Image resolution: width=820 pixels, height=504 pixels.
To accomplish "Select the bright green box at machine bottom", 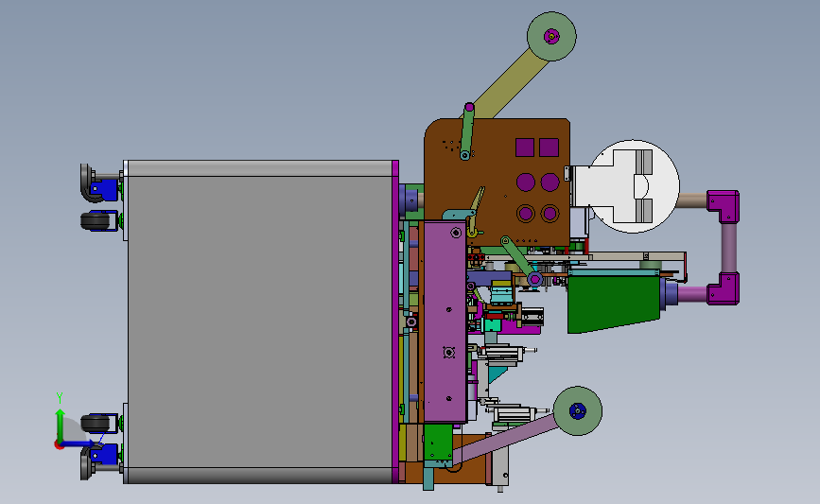I will coord(438,443).
